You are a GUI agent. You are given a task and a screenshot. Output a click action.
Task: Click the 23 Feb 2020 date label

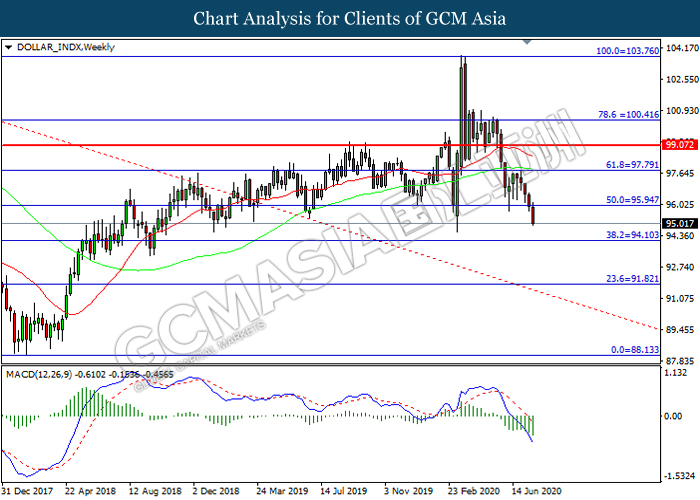(474, 491)
